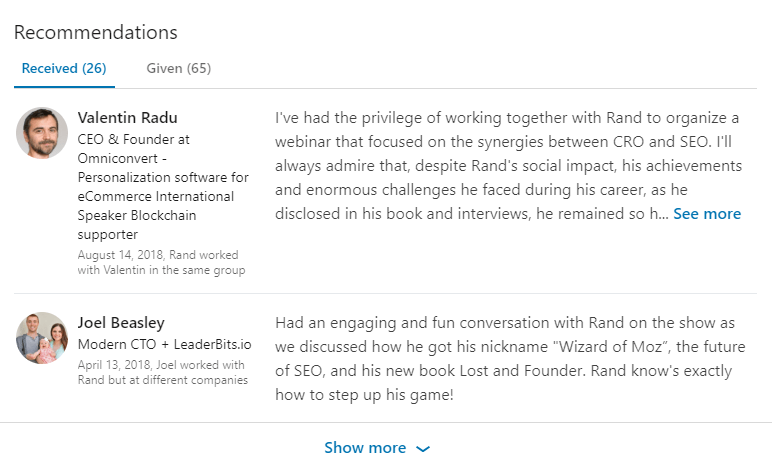Click "Wizard of Moz" in Joel's recommendation
This screenshot has width=772, height=466.
[x=612, y=347]
